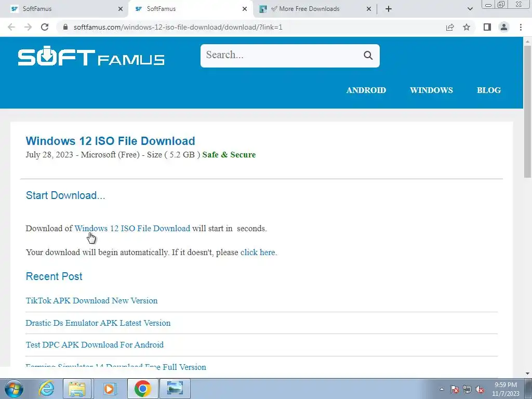Screen dimensions: 532x399
Task: Launch Internet Explorer from taskbar
Action: (x=46, y=389)
